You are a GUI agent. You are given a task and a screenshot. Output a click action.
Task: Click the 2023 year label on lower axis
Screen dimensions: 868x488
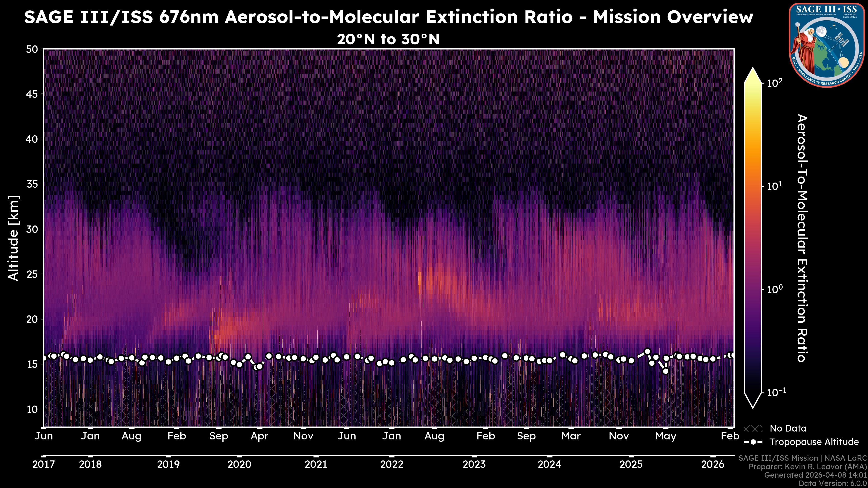coord(474,465)
